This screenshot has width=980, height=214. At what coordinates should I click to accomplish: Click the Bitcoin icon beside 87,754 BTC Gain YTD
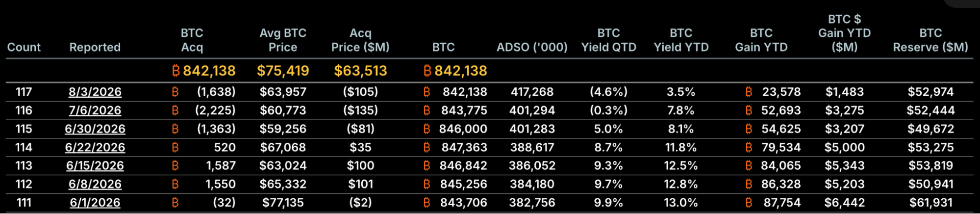point(749,203)
